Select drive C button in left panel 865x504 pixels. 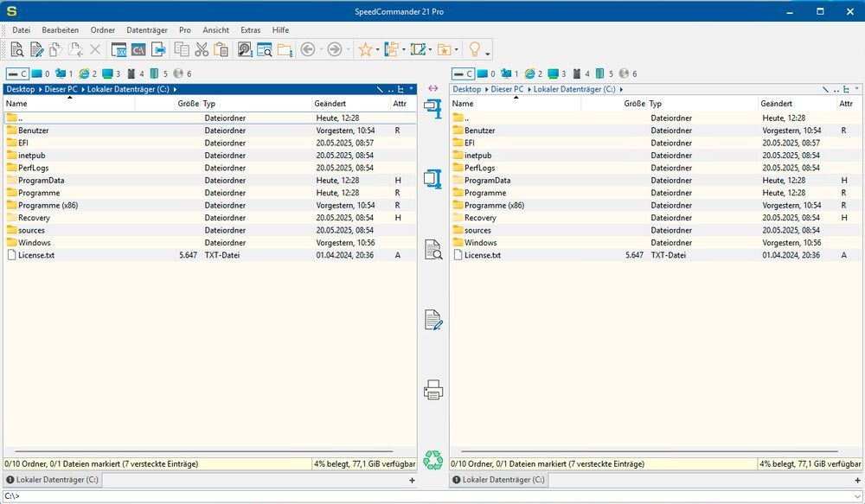[17, 73]
